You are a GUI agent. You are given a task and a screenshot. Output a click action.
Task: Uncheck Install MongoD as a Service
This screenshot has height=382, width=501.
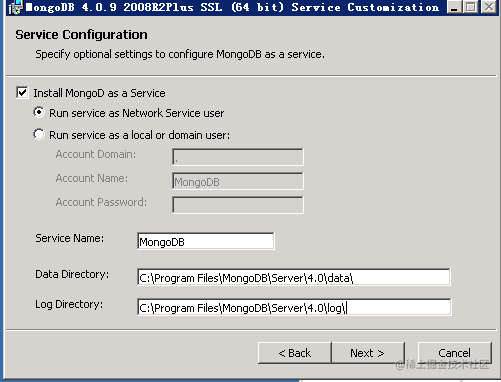22,93
